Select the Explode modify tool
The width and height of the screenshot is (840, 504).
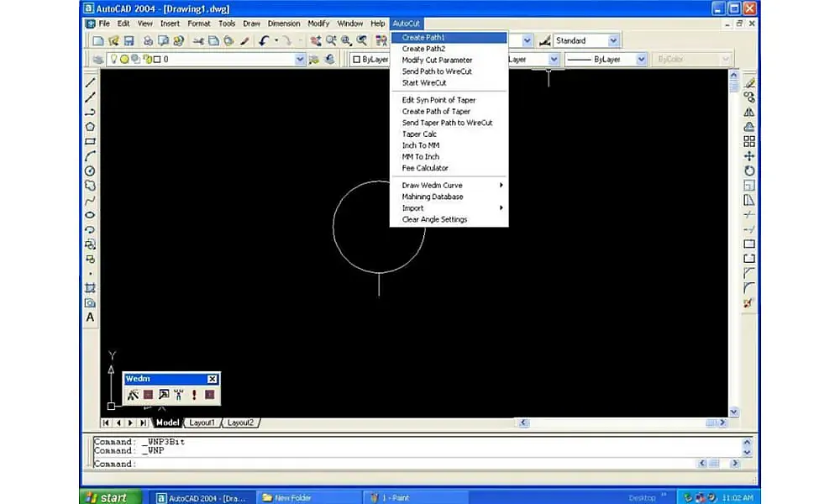tap(749, 302)
